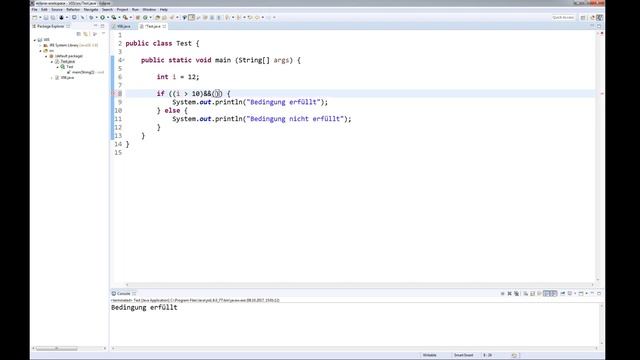Toggle Link with Editor in Package Explorer
This screenshot has width=640, height=360.
pos(86,34)
